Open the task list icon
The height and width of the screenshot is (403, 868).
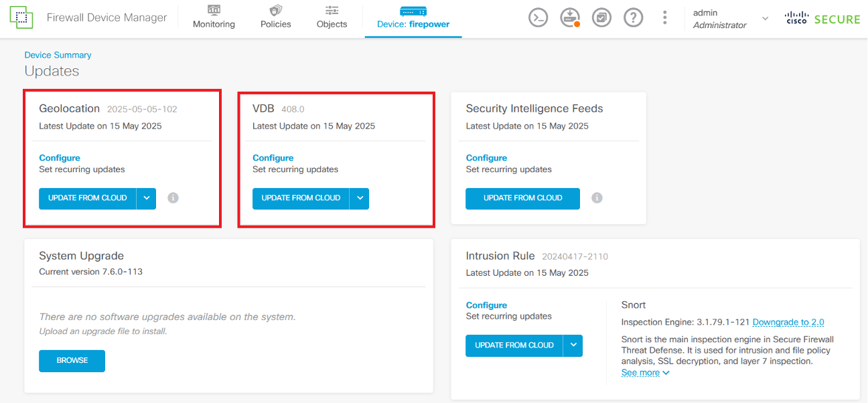tap(601, 18)
